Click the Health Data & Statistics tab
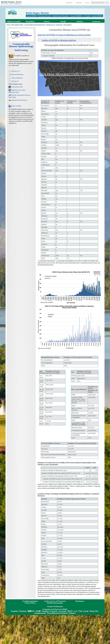Image resolution: width=110 pixels, height=644 pixels. pyautogui.click(x=60, y=16)
